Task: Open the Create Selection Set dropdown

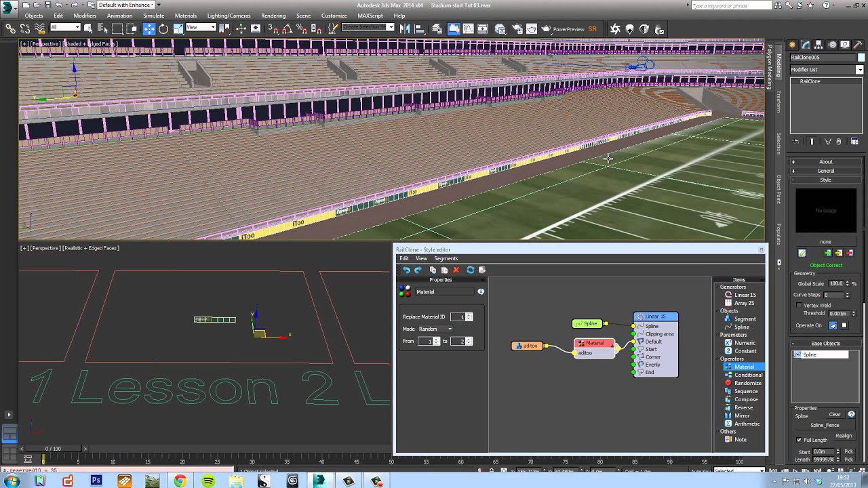Action: (368, 27)
